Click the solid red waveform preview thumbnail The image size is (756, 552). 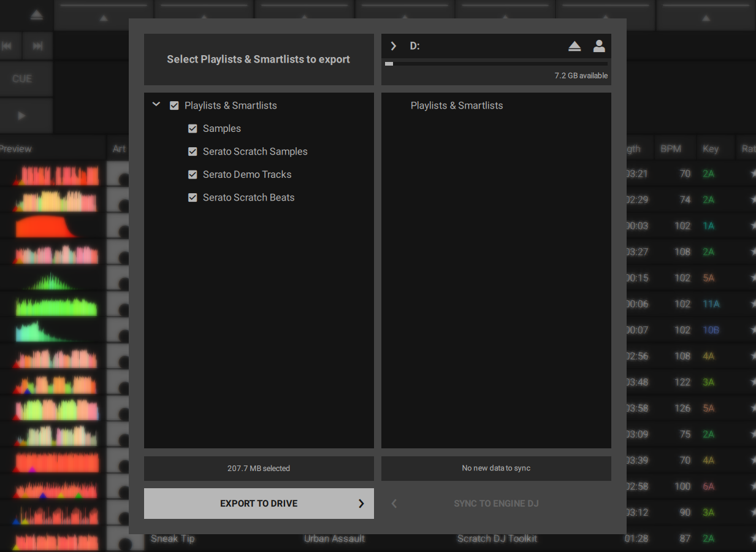pos(47,226)
